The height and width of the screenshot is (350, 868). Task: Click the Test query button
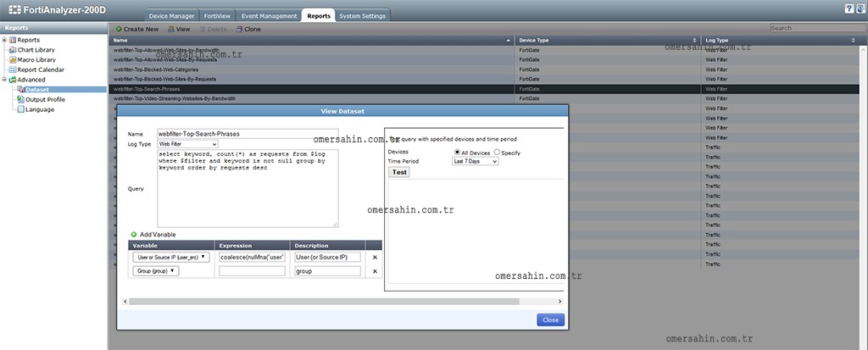point(399,172)
